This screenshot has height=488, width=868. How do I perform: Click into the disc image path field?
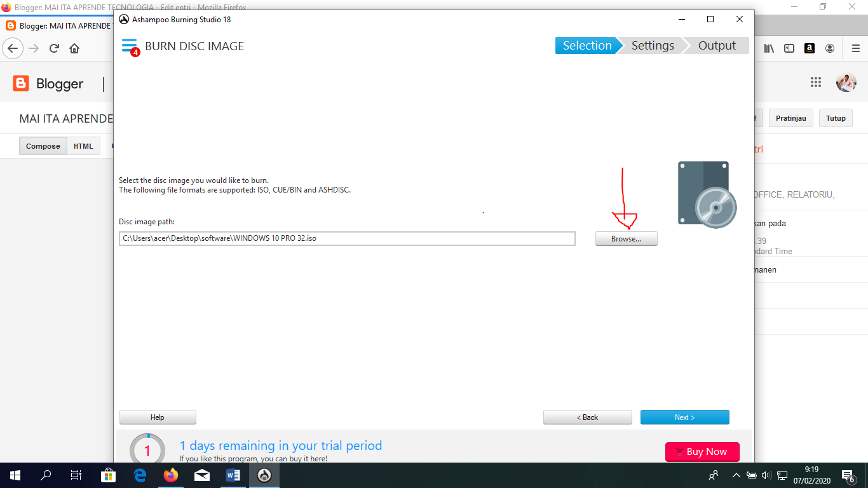tap(347, 238)
